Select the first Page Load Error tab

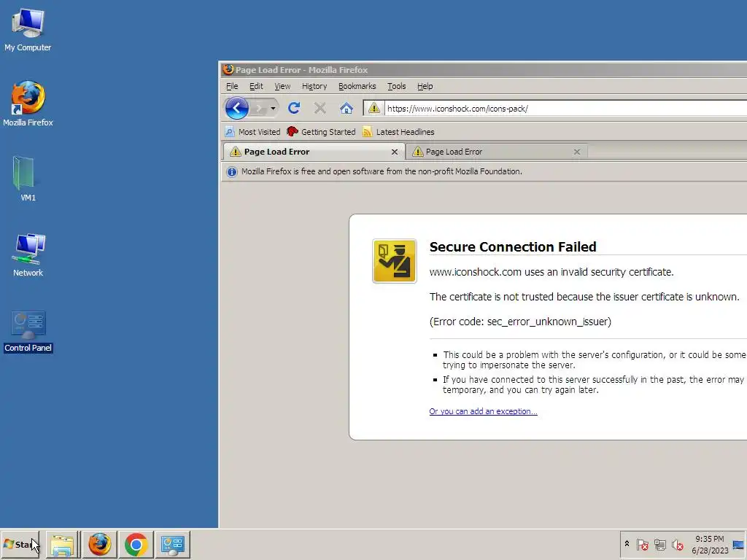pos(314,152)
